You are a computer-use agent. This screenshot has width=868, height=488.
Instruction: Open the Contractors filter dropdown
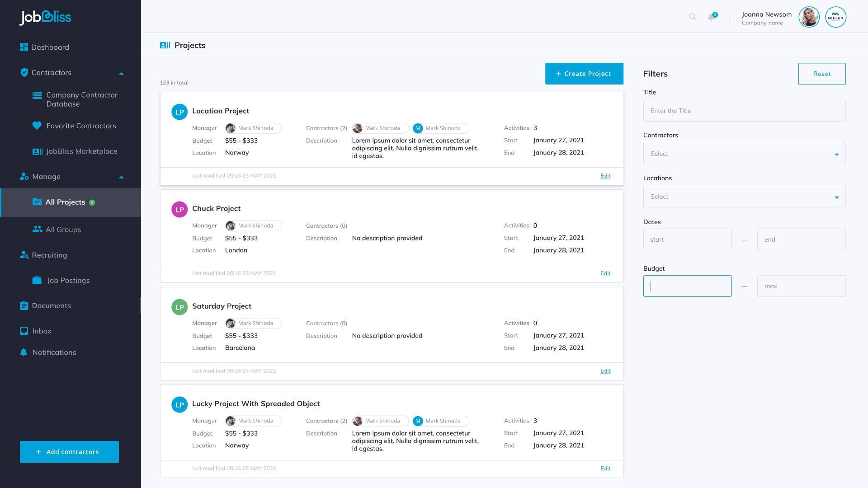744,154
